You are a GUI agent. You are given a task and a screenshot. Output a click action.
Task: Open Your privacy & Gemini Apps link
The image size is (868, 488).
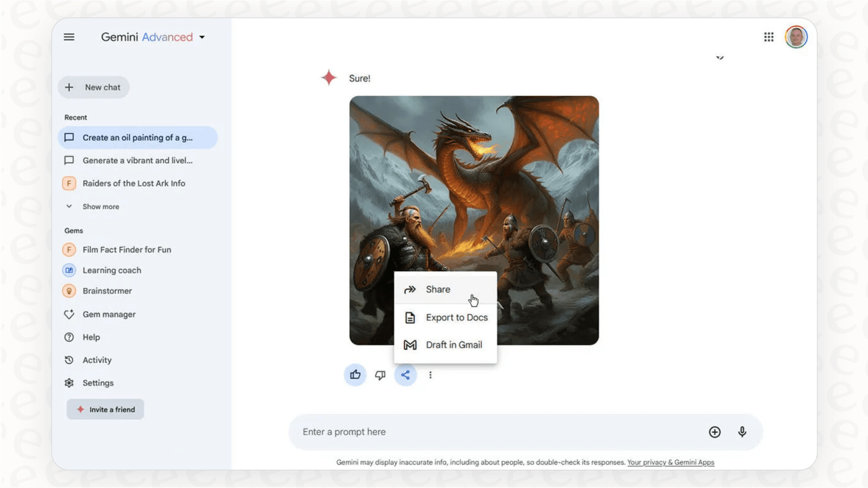(x=670, y=462)
